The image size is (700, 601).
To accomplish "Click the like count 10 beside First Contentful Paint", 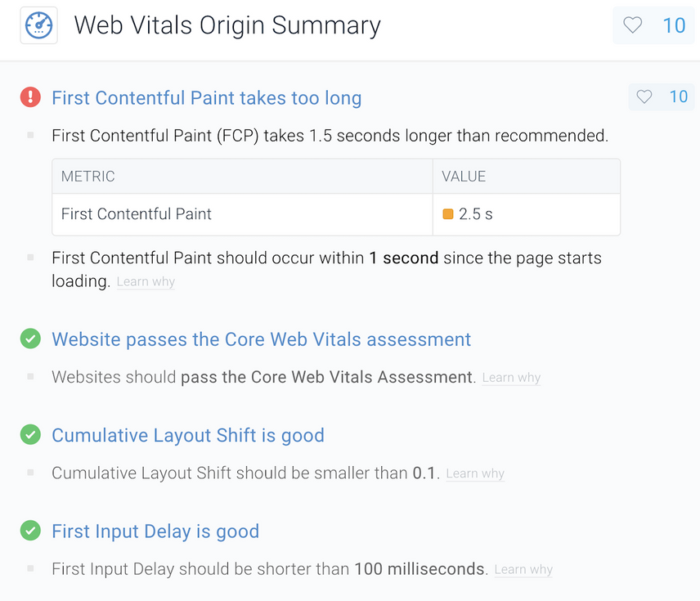I will [x=679, y=96].
